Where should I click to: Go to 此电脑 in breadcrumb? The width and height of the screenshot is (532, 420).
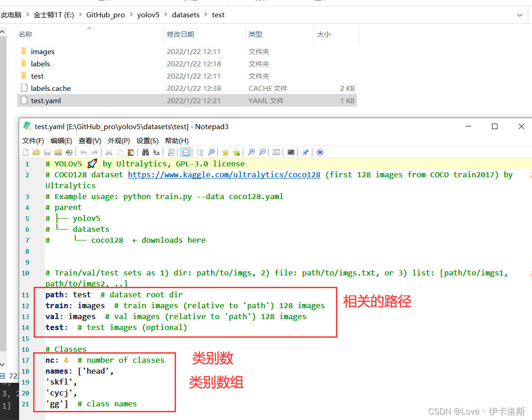11,15
